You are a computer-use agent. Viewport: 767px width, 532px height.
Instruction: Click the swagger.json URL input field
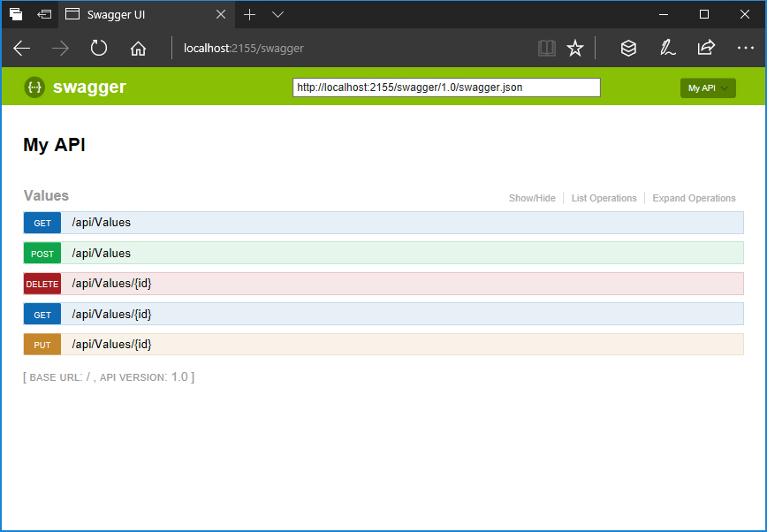[x=446, y=87]
